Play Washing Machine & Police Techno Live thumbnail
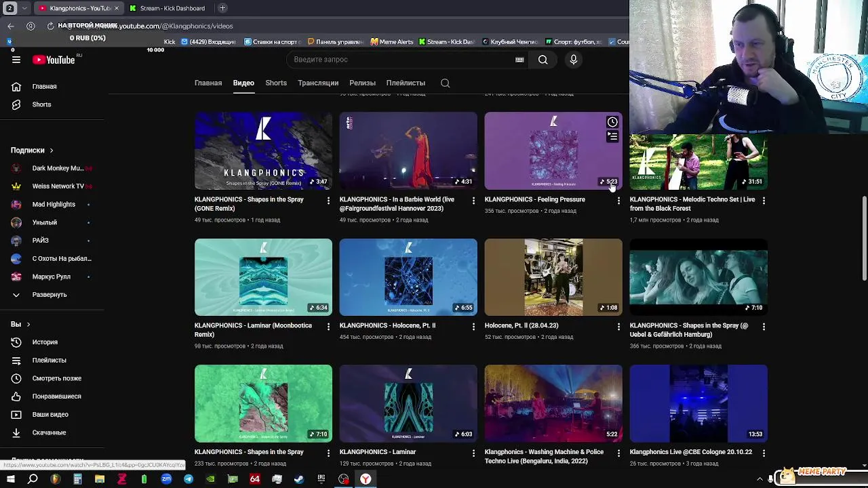This screenshot has height=488, width=868. 553,403
